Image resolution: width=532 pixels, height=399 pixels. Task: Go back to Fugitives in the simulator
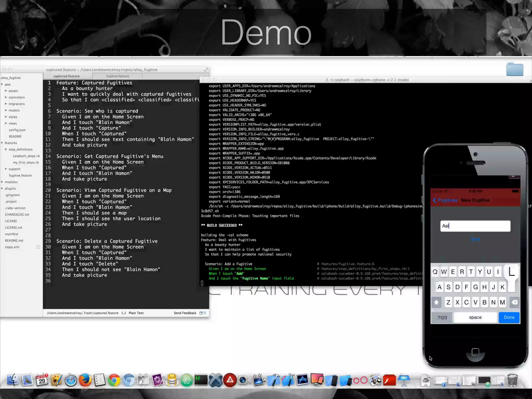tap(445, 200)
